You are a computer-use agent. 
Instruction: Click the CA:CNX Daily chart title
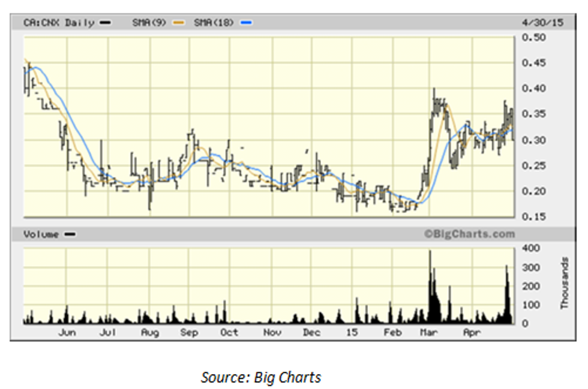pos(59,23)
